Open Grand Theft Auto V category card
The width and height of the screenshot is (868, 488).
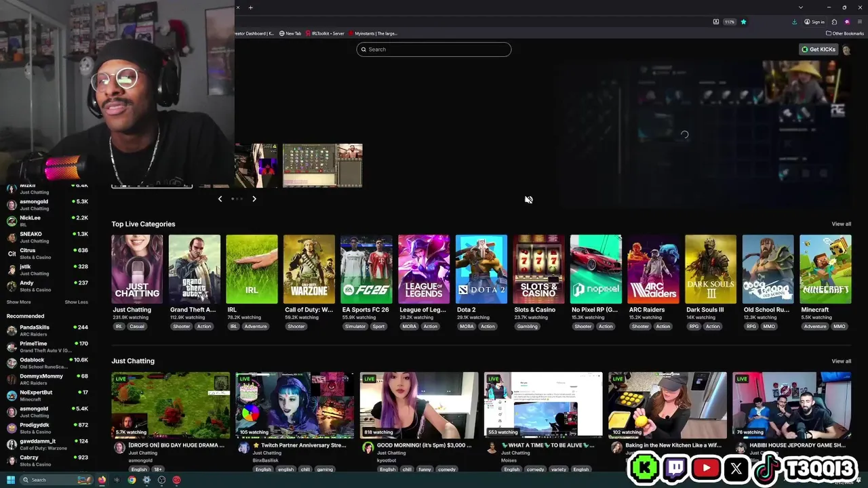195,269
